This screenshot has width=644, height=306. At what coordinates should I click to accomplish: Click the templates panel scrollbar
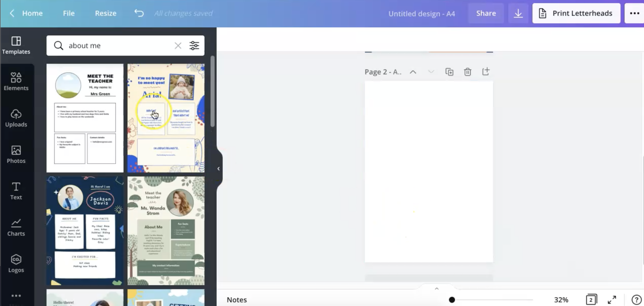coord(212,91)
